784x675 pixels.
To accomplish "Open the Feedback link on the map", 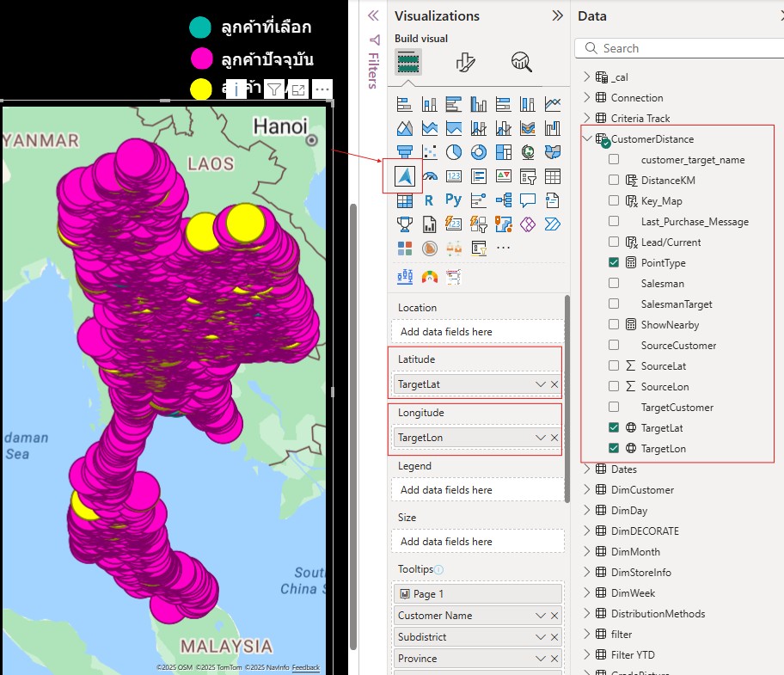I will point(305,667).
